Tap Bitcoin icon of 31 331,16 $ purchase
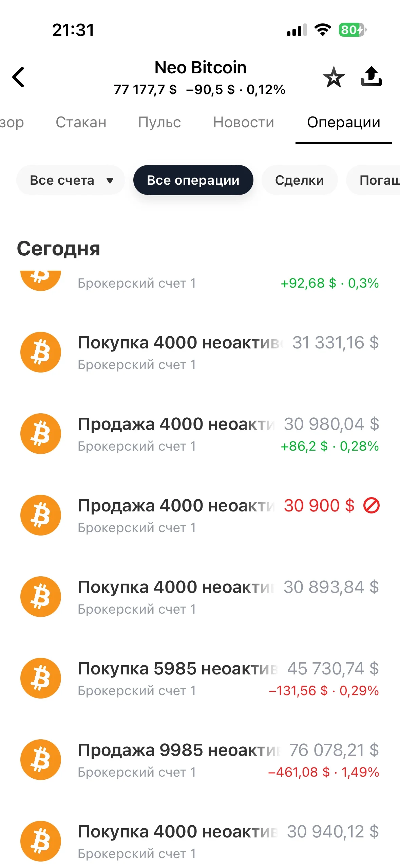 (x=41, y=352)
